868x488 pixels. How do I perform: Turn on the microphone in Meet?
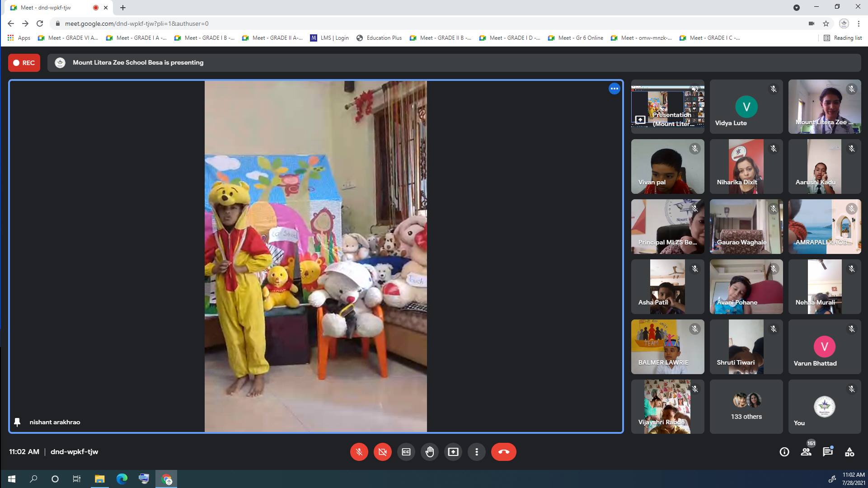[359, 452]
